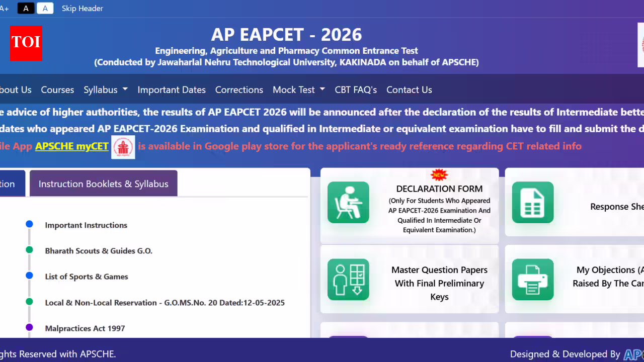Screen dimensions: 644x362
Task: Select the white contrast A button
Action: pos(45,8)
